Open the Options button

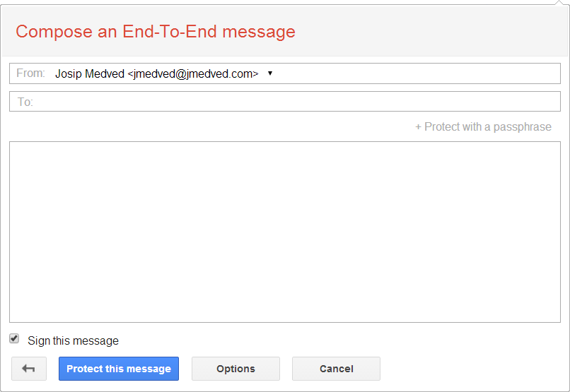235,369
